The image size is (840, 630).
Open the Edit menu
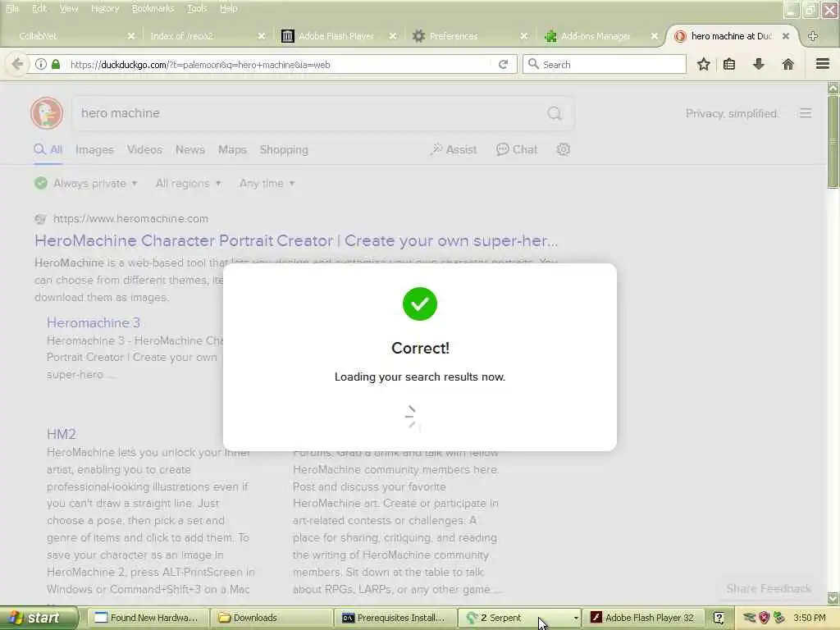click(x=39, y=8)
